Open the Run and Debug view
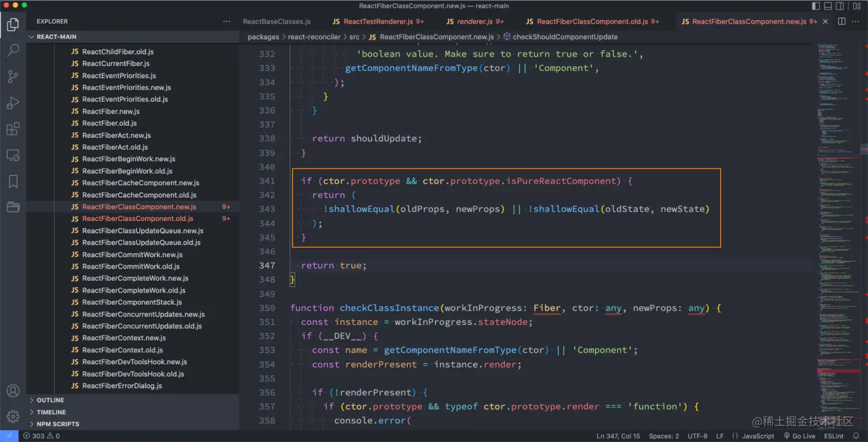The height and width of the screenshot is (442, 868). pyautogui.click(x=13, y=103)
